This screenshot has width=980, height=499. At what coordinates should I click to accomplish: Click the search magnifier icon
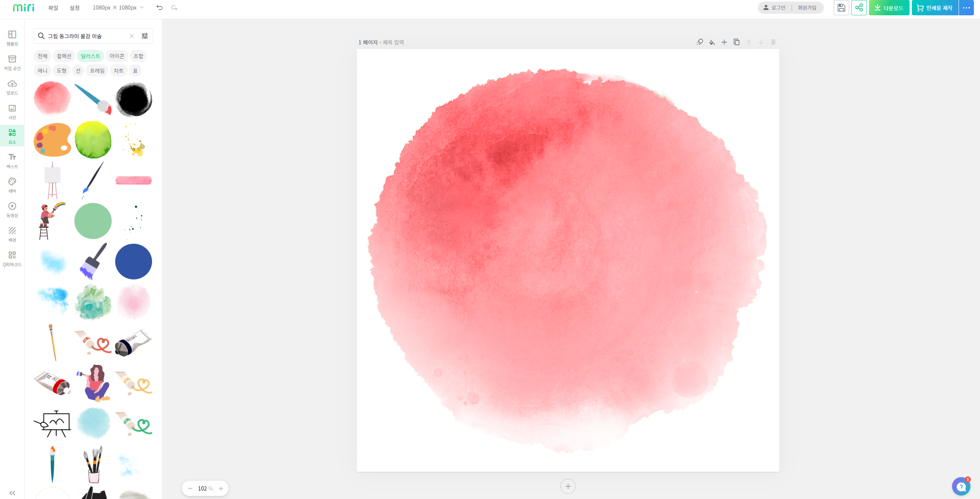point(41,36)
